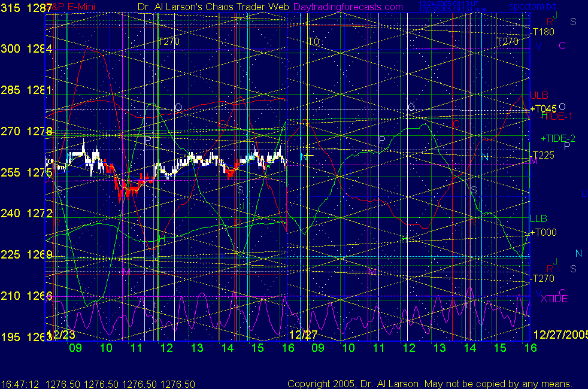
Task: Select the "315 1287" price axis label
Action: (x=26, y=8)
